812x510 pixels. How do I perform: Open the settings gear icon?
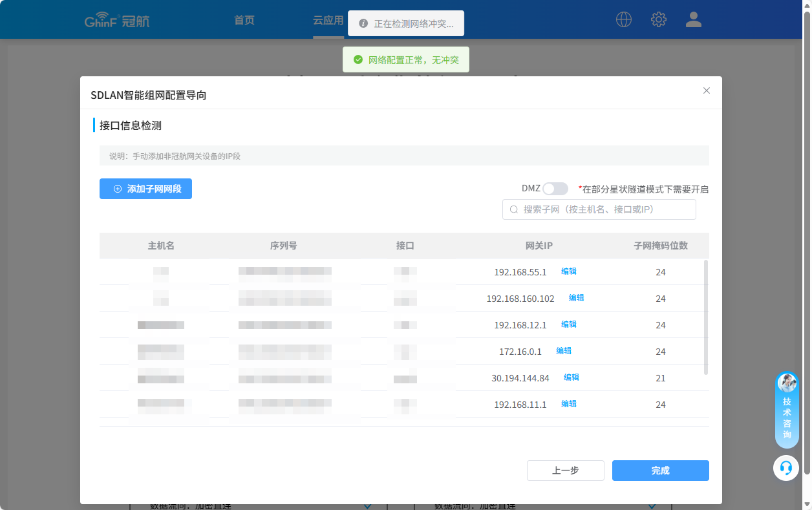658,19
